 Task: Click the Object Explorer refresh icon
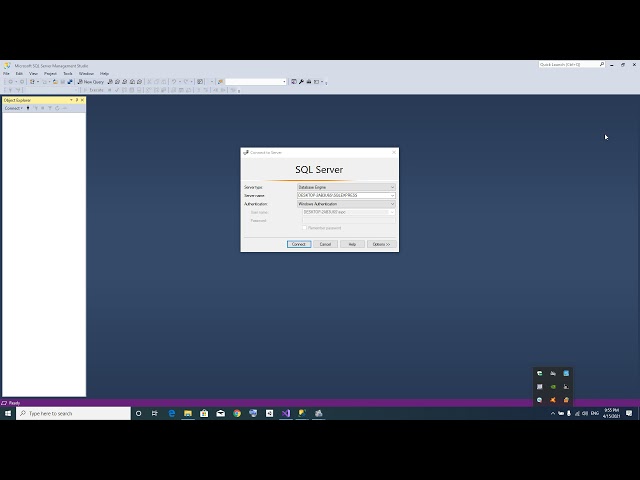click(x=57, y=108)
